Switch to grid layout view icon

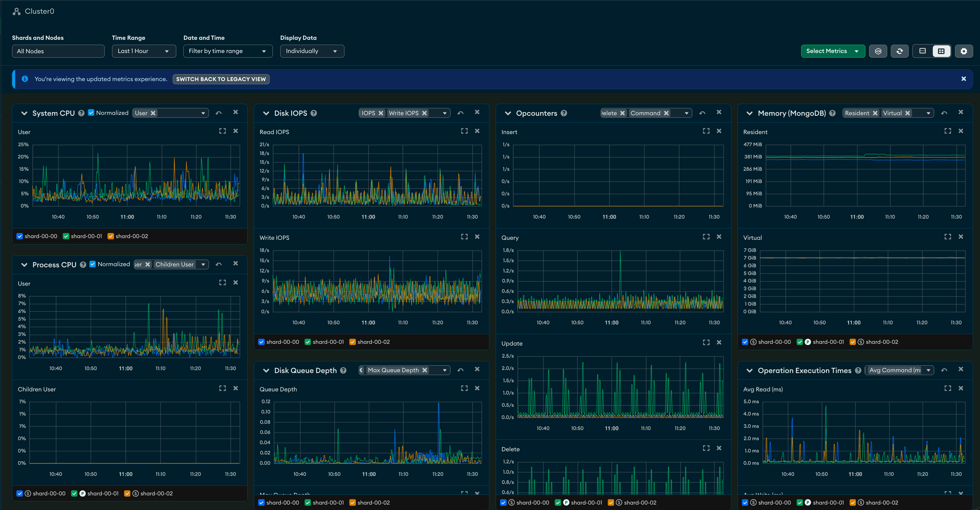941,51
